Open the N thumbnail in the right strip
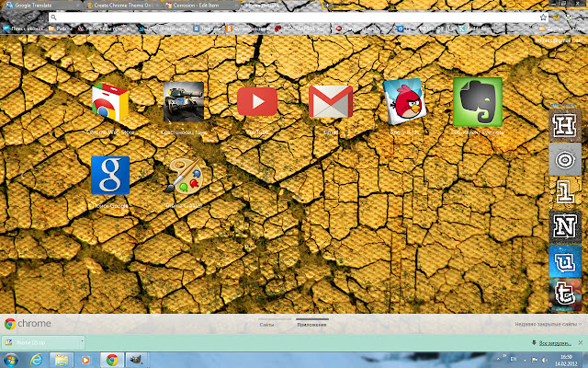The width and height of the screenshot is (588, 368). point(565,227)
